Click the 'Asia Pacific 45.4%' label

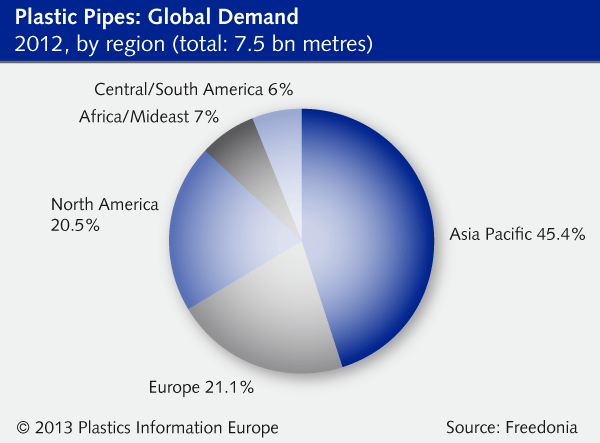coord(517,234)
